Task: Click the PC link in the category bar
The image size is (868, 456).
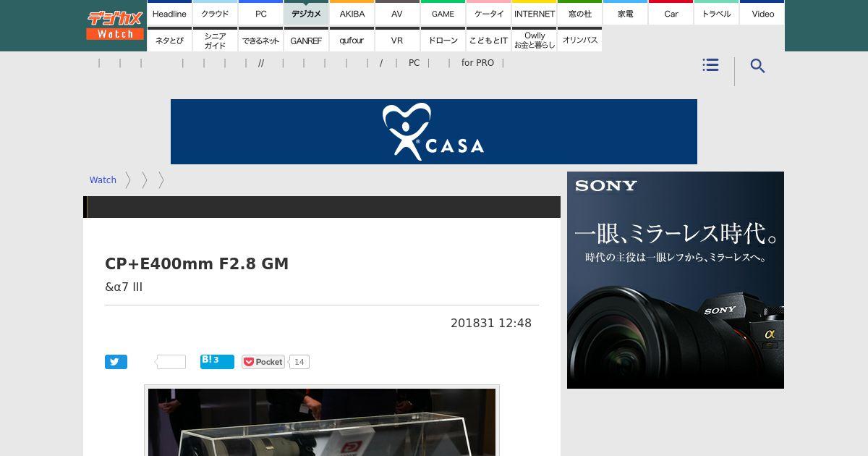Action: (414, 63)
